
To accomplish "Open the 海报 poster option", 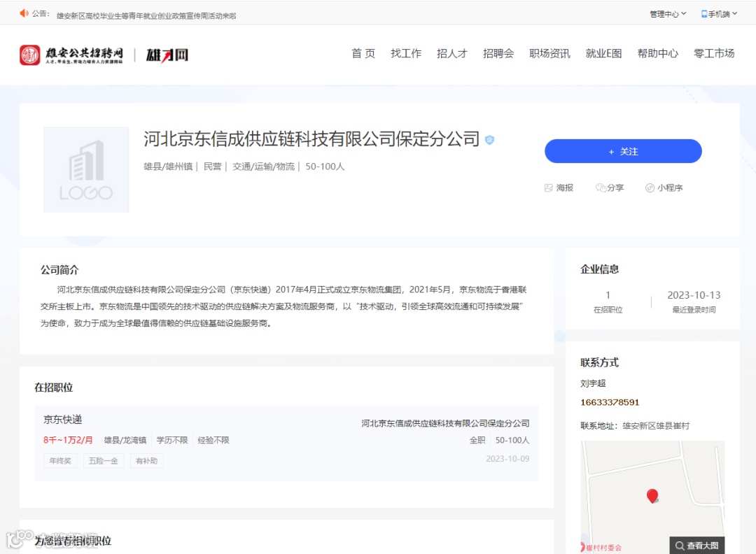I will 559,188.
